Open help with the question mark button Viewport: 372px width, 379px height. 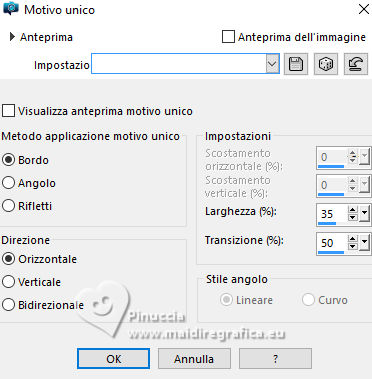(275, 359)
